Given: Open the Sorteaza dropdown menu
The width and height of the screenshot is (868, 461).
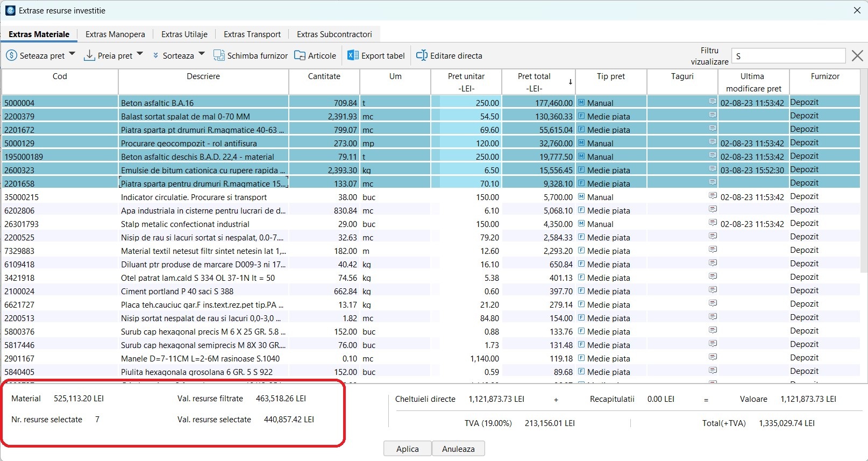Looking at the screenshot, I should pos(202,54).
